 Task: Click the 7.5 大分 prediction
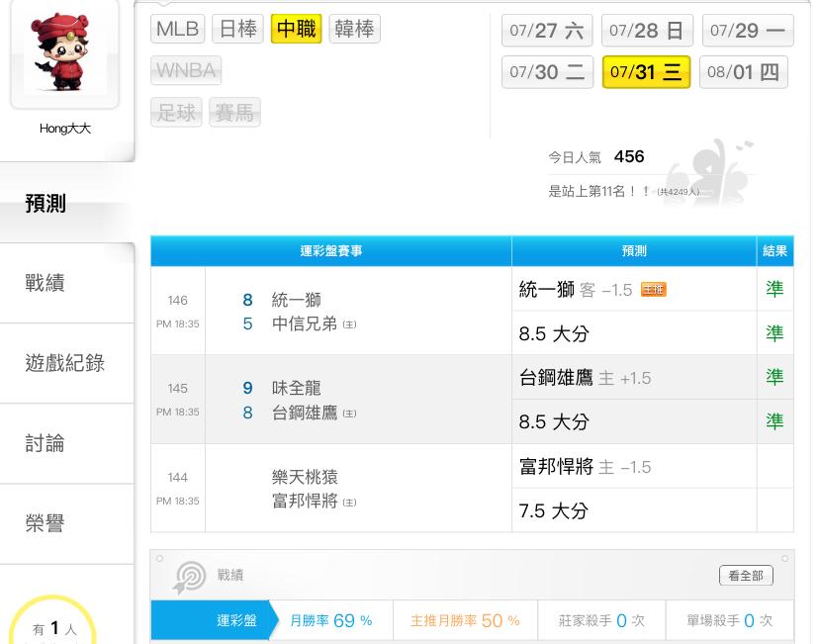point(553,510)
